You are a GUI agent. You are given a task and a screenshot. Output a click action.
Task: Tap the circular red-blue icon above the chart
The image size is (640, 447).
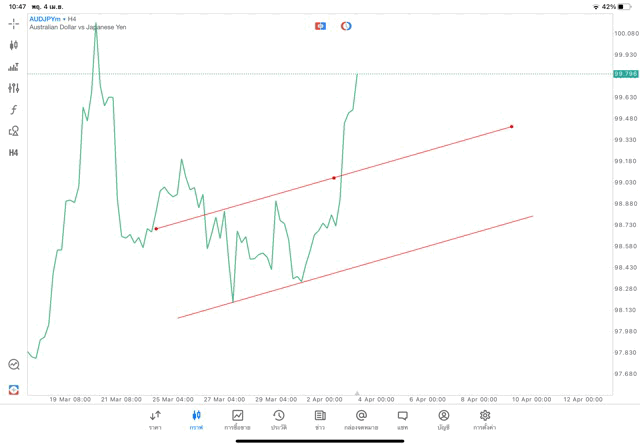pos(346,25)
